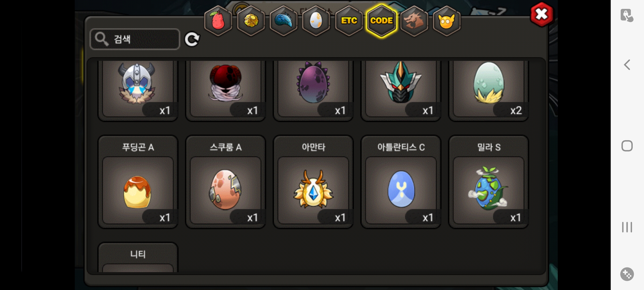644x290 pixels.
Task: Select the viking helmet egg item
Action: (138, 90)
